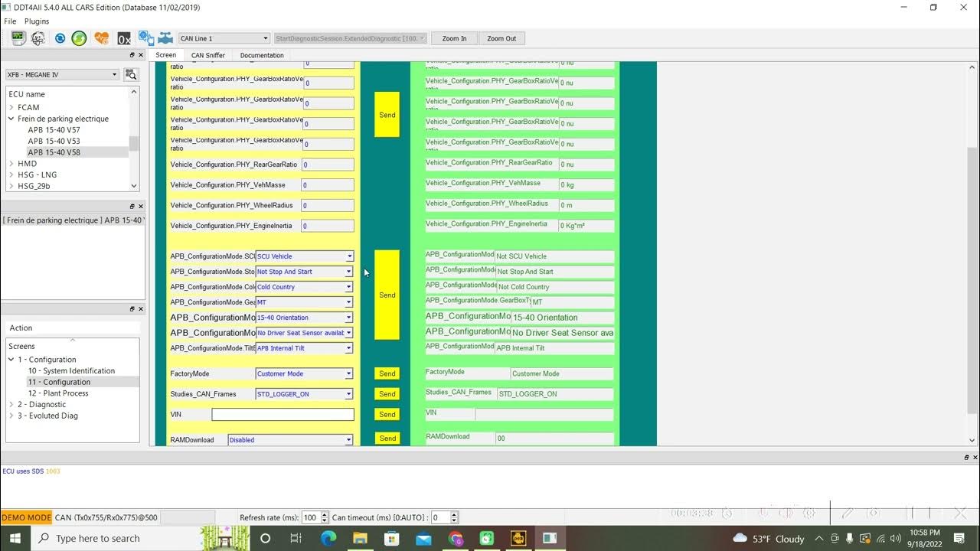980x551 pixels.
Task: Click the gear head icon in the toolbar
Action: click(x=38, y=38)
